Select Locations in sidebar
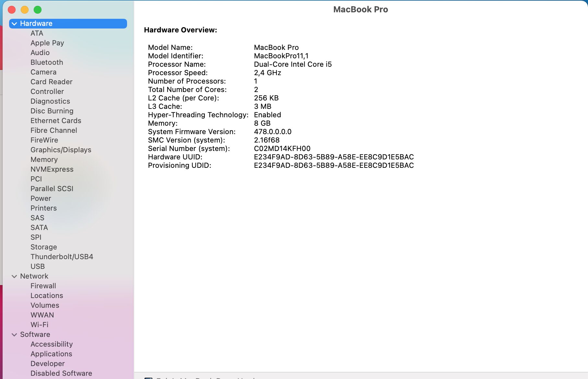 (47, 296)
